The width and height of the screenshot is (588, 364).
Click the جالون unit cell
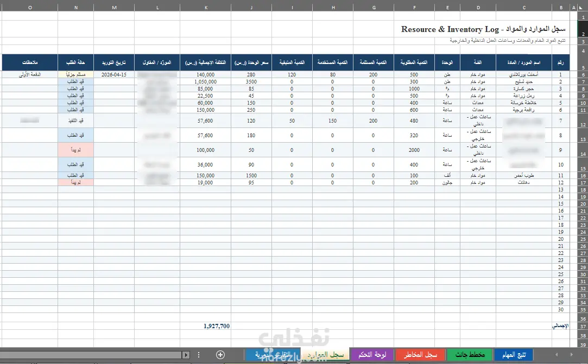[x=447, y=183]
